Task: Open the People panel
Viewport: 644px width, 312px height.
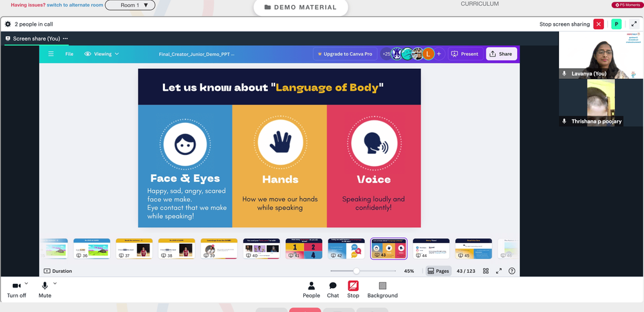Action: [311, 290]
